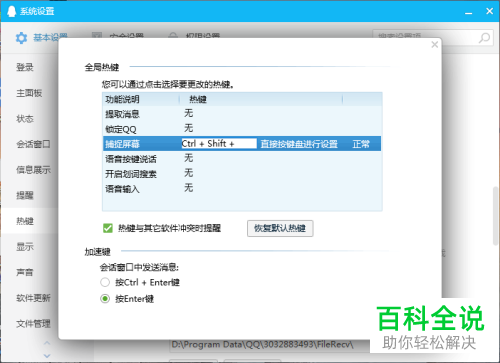Image resolution: width=500 pixels, height=363 pixels.
Task: Toggle 热键与其它软件冲突时提醒 checkbox
Action: pyautogui.click(x=108, y=228)
